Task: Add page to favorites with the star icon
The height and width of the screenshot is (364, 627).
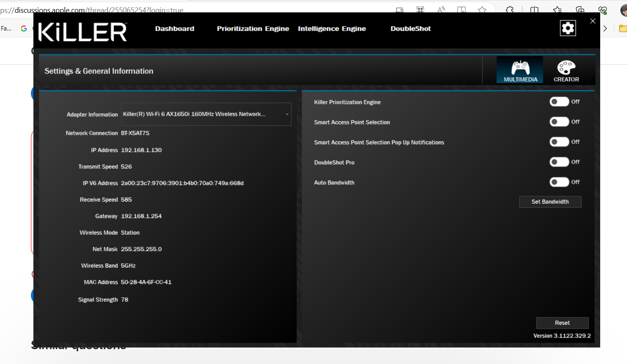Action: coord(482,9)
